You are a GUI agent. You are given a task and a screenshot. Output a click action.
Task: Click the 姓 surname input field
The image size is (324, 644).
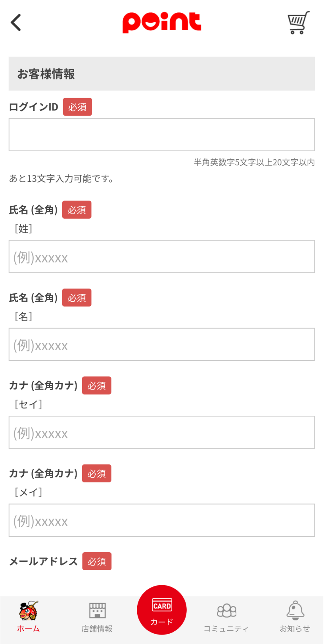(162, 256)
